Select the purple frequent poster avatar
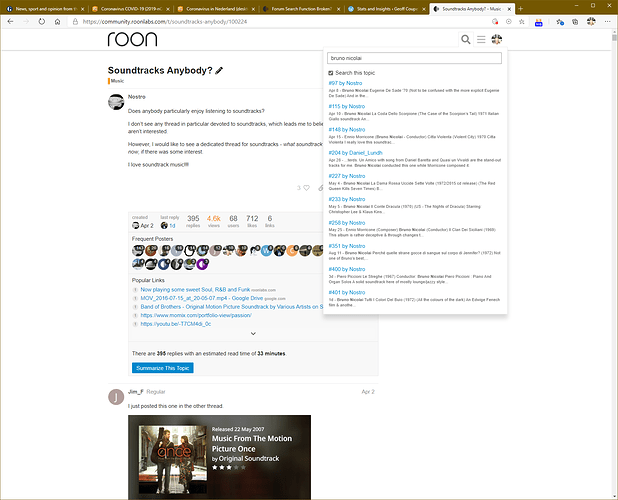The image size is (618, 500). coord(202,264)
